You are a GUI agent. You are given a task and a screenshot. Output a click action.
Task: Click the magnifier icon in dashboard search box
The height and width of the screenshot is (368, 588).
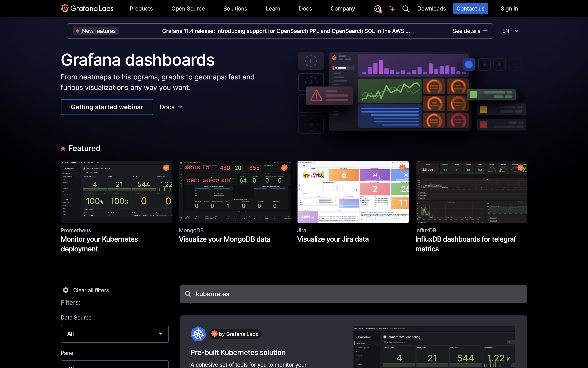[188, 294]
